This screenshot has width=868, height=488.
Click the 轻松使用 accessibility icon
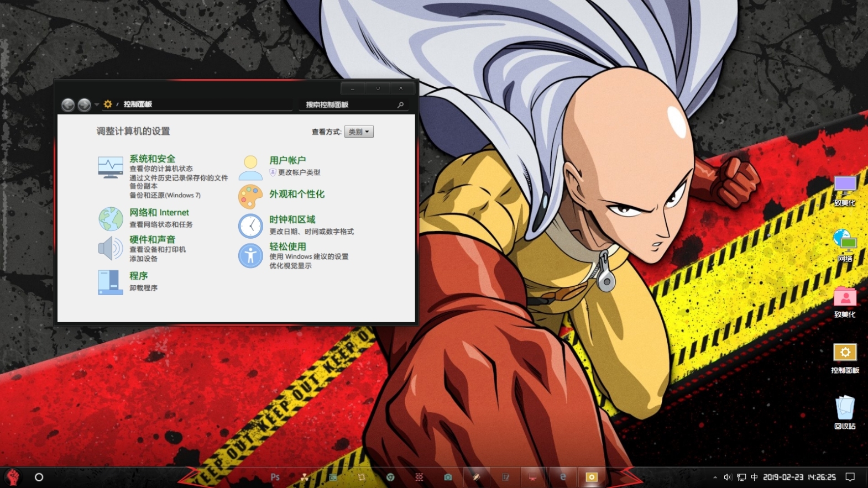250,255
